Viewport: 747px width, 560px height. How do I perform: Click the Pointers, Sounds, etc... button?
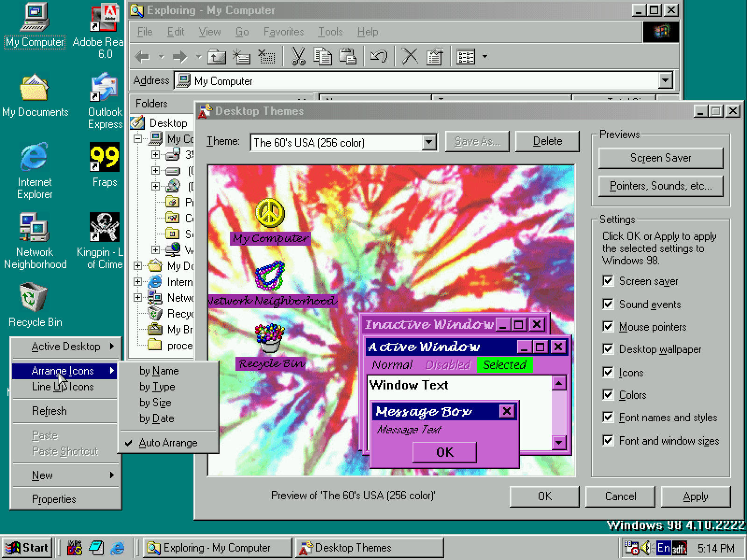(661, 186)
